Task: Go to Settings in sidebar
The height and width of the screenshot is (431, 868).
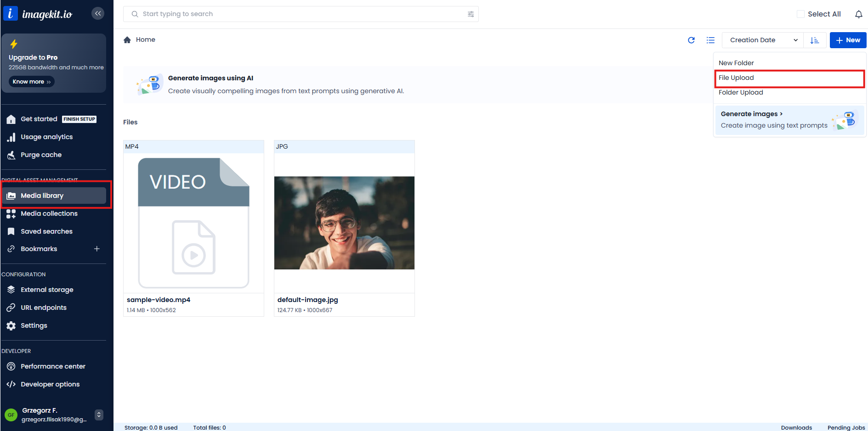Action: (x=34, y=325)
